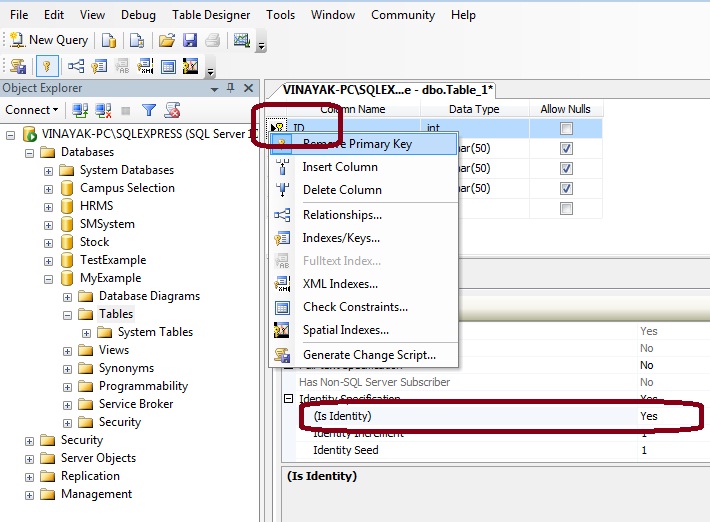710x522 pixels.
Task: Uncheck Allow Nulls on second column row
Action: point(566,148)
